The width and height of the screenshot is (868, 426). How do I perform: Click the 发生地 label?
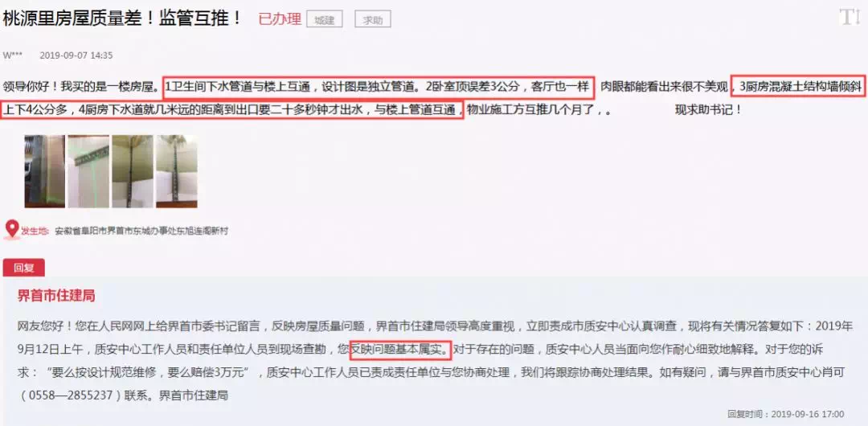pos(35,231)
